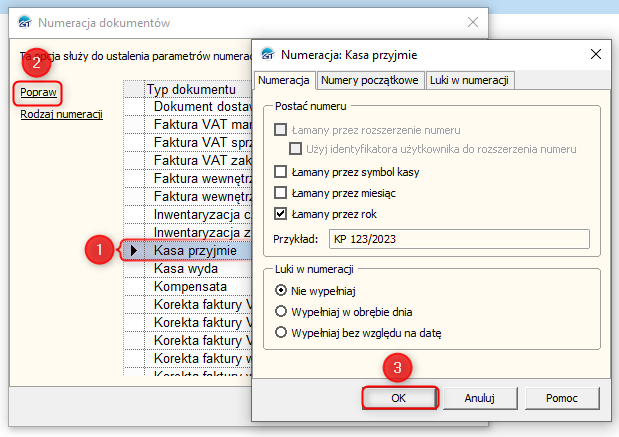Click the Anuluj button
The width and height of the screenshot is (619, 437).
[480, 397]
